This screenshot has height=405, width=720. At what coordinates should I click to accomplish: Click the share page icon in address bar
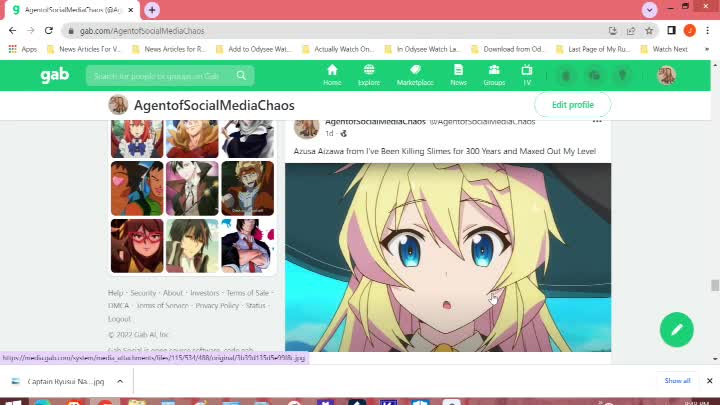pos(631,31)
